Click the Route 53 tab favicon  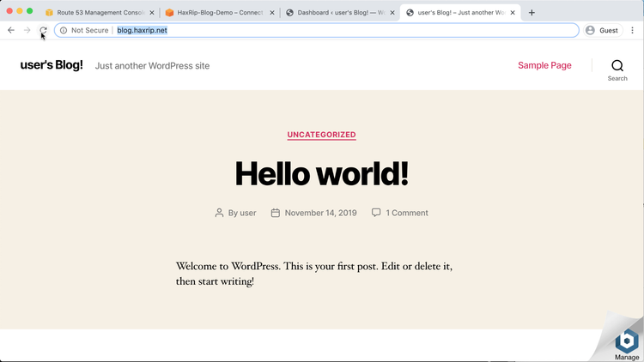(x=49, y=13)
